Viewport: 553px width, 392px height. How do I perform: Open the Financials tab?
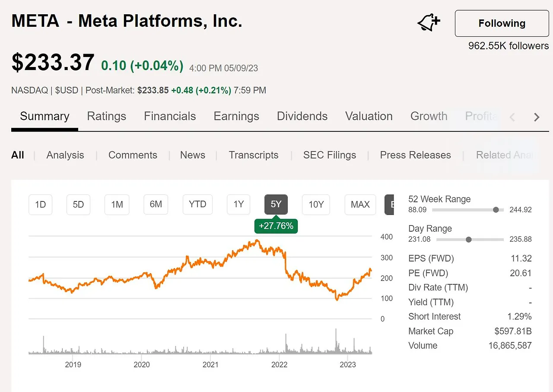click(x=170, y=116)
